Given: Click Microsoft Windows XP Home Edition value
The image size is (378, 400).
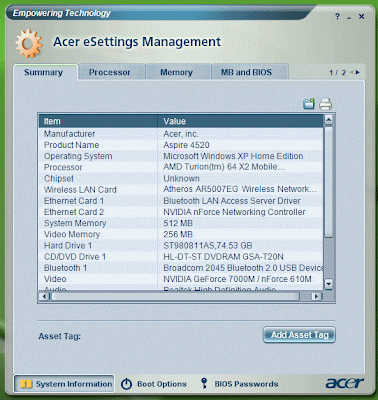Looking at the screenshot, I should (233, 156).
